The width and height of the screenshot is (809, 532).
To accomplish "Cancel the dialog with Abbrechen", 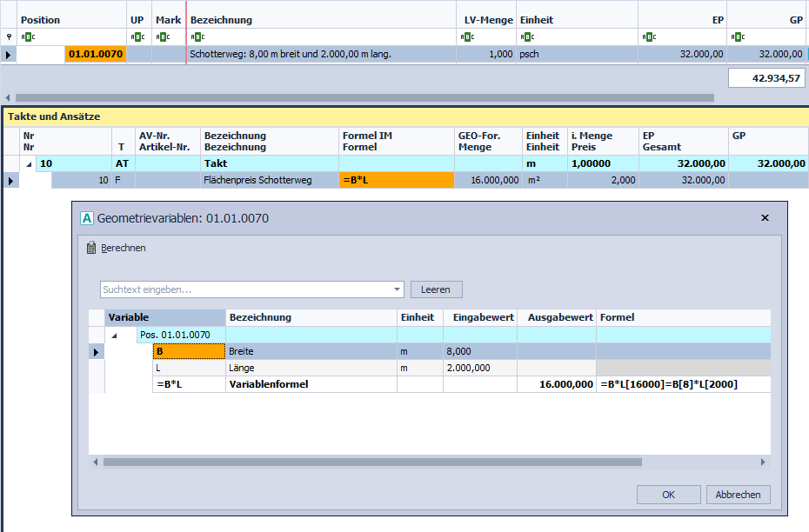I will (x=738, y=495).
